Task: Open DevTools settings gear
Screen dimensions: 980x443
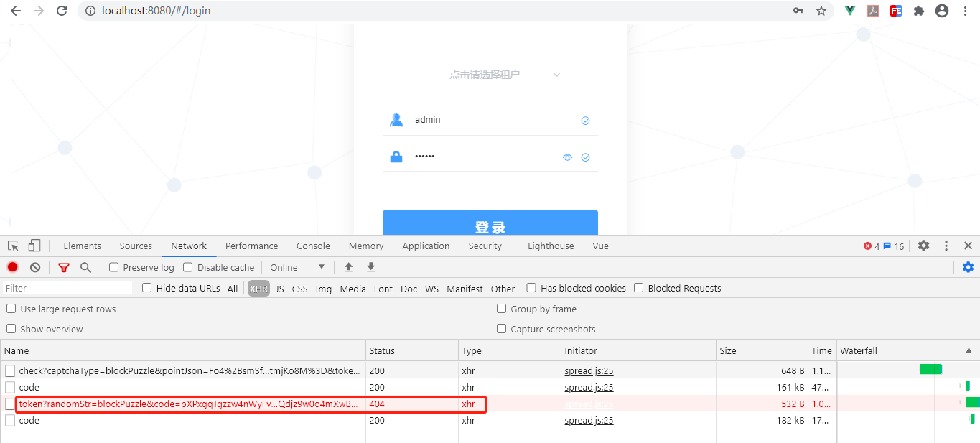Action: 923,246
